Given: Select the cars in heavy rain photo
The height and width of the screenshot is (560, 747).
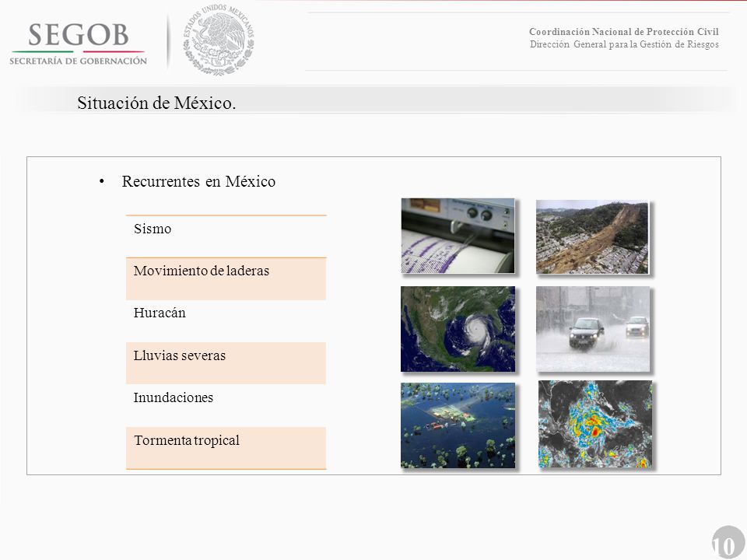Looking at the screenshot, I should pyautogui.click(x=593, y=329).
